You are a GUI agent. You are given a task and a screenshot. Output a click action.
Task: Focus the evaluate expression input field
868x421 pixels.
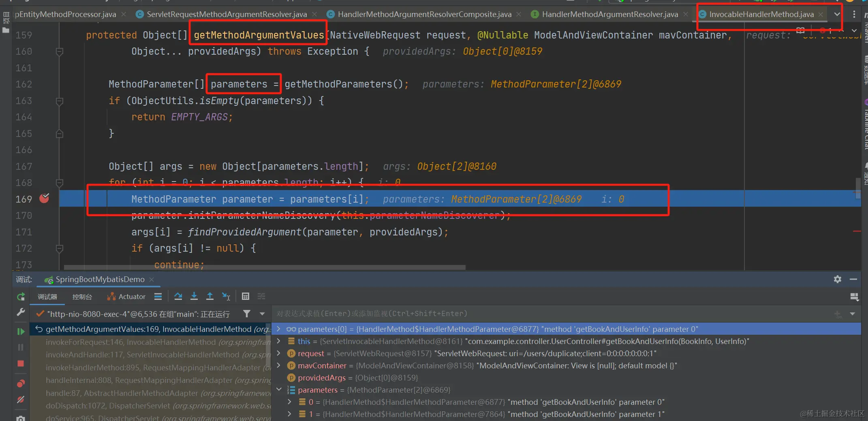pyautogui.click(x=551, y=314)
